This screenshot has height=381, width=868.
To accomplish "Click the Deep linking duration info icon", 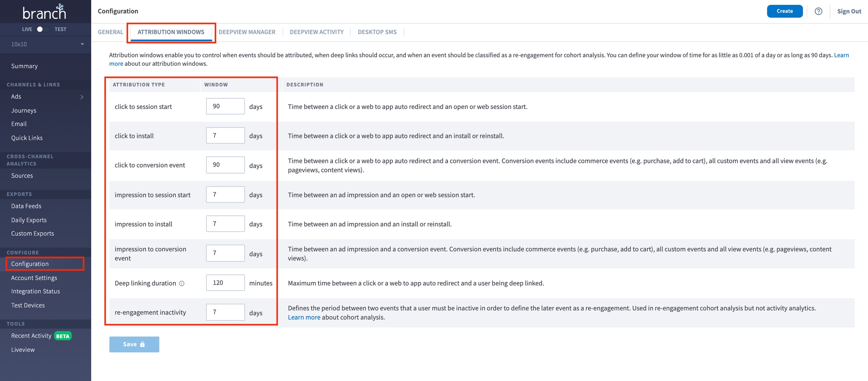I will click(x=182, y=284).
